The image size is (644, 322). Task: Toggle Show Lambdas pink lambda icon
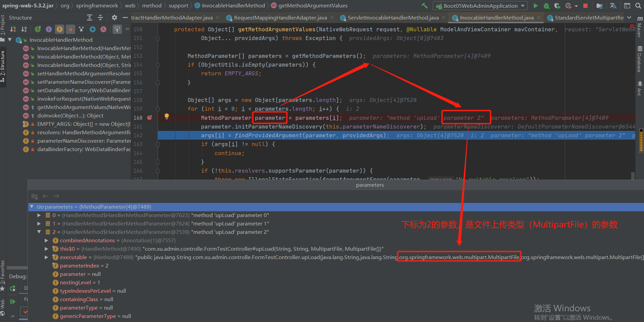103,29
